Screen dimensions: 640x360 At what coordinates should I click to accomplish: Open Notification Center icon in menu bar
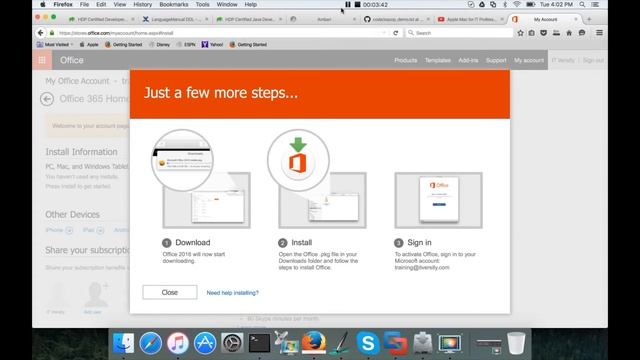tap(596, 4)
